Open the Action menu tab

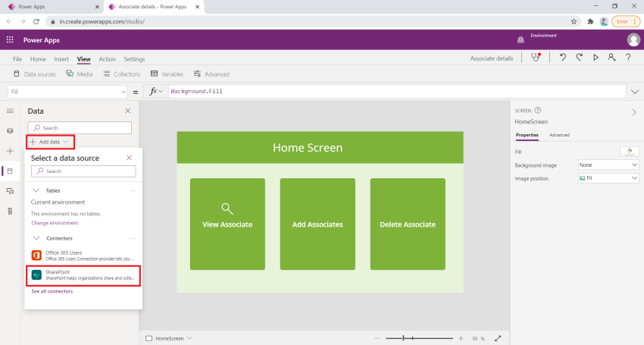107,59
